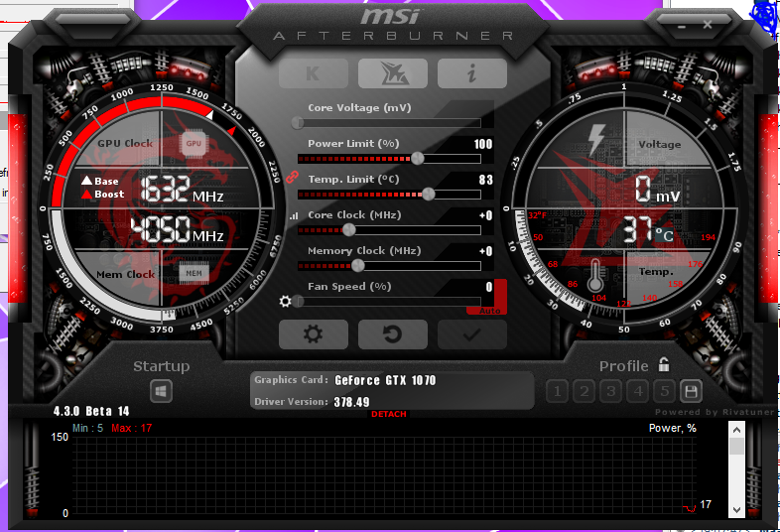Click the 4050 MHz memory clock readout
Screen dimensions: 780x532
coord(177,229)
